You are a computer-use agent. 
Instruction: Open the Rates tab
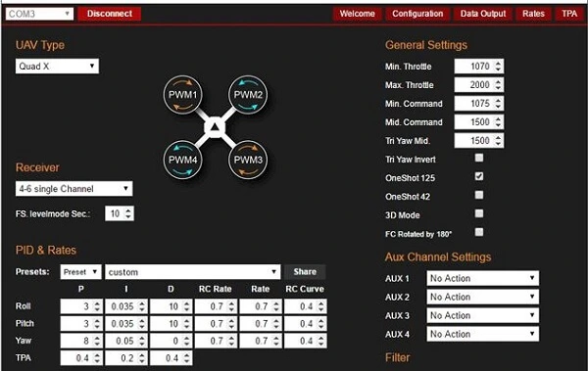point(533,14)
